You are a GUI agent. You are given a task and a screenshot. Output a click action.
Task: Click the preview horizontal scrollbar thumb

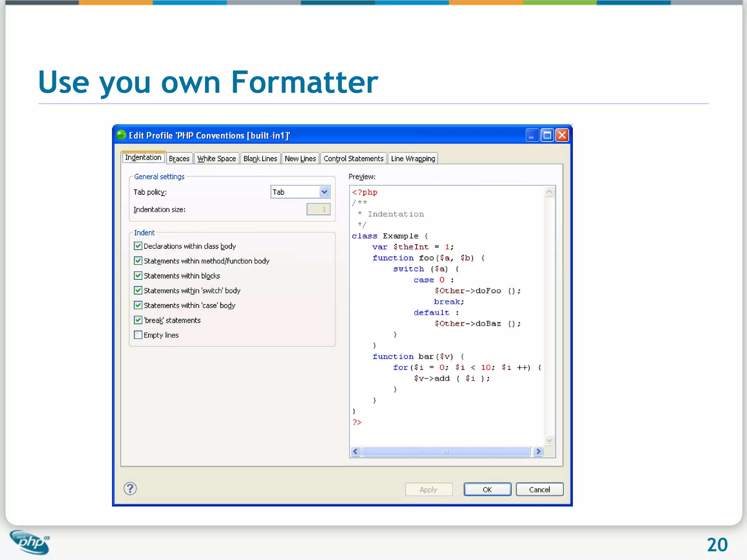(446, 451)
